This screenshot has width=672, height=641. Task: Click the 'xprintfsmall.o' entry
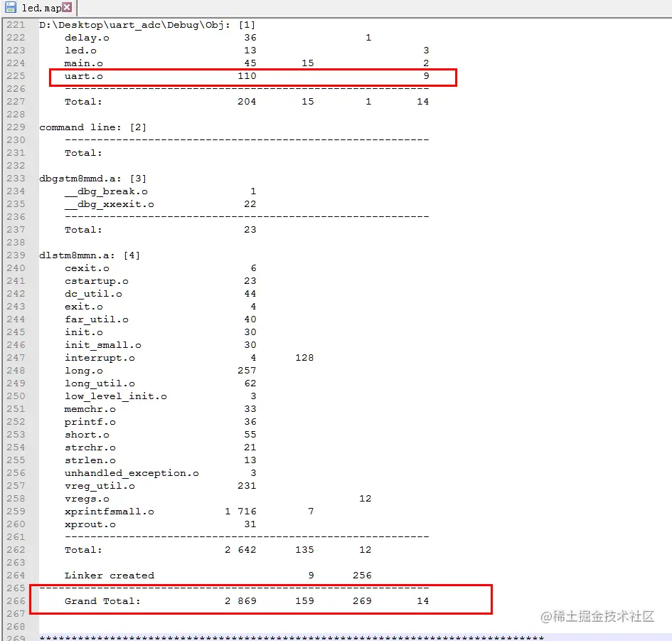110,512
